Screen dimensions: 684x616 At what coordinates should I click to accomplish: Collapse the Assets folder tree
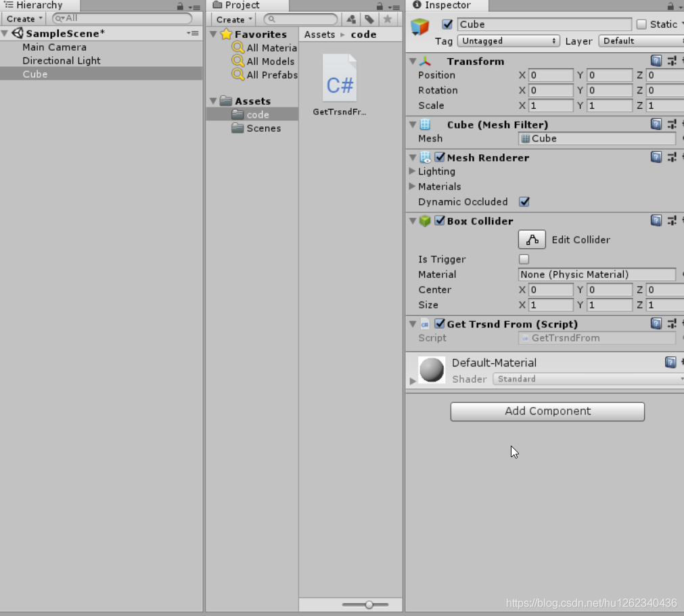pos(213,101)
